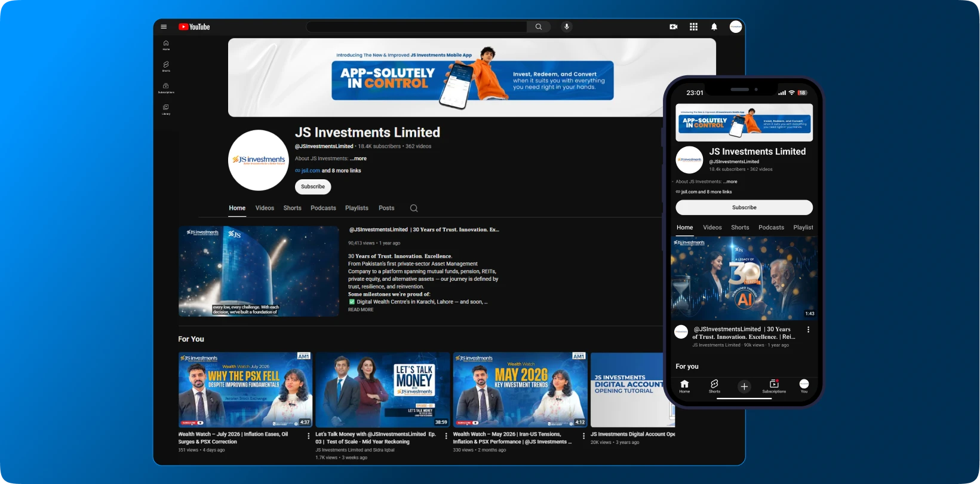Expand channel description with ...more
The height and width of the screenshot is (484, 980).
358,158
